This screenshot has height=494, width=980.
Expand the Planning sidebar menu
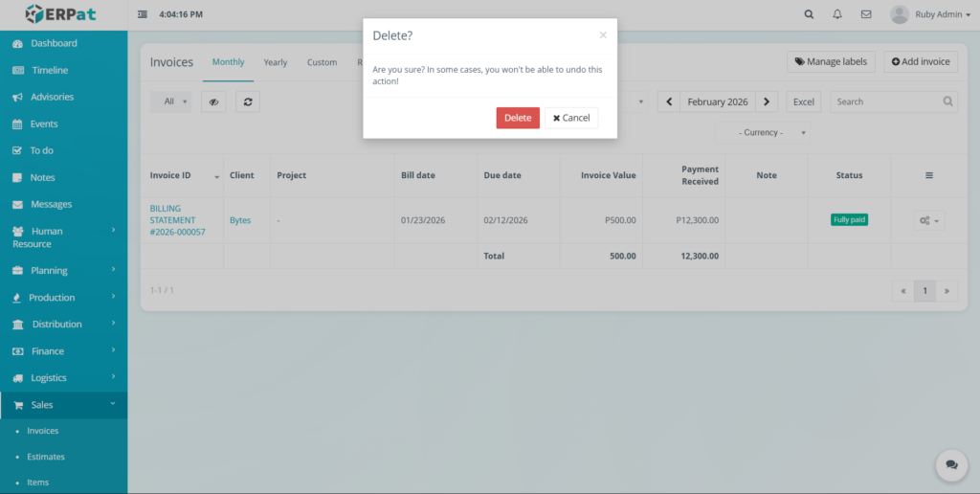(64, 271)
